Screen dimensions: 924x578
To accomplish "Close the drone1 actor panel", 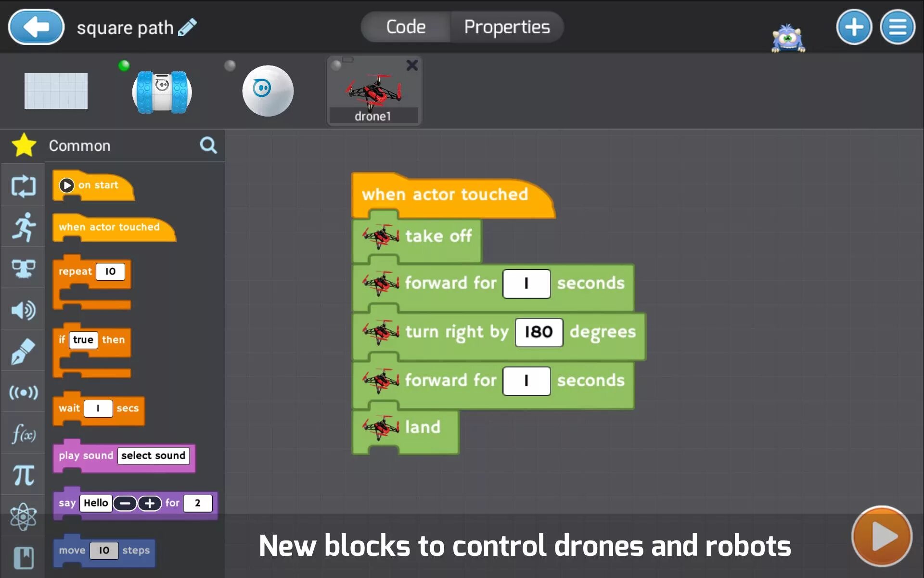I will point(412,65).
